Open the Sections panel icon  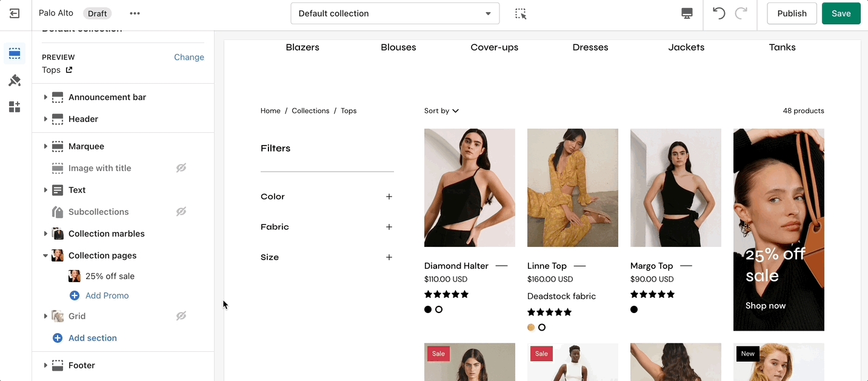click(x=15, y=53)
